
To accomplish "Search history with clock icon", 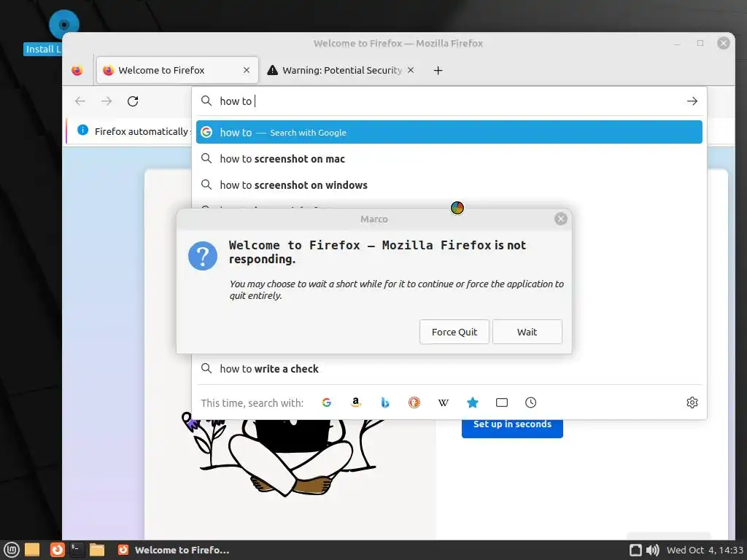I will [x=531, y=402].
